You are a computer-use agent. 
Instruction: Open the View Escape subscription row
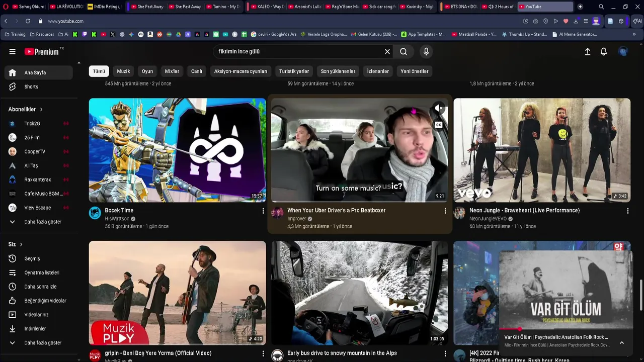39,208
